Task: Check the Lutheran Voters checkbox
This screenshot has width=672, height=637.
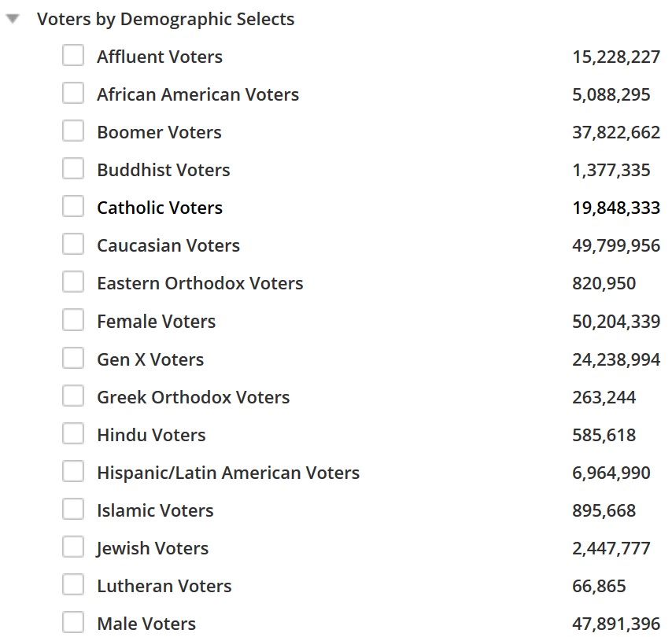Action: click(x=73, y=584)
